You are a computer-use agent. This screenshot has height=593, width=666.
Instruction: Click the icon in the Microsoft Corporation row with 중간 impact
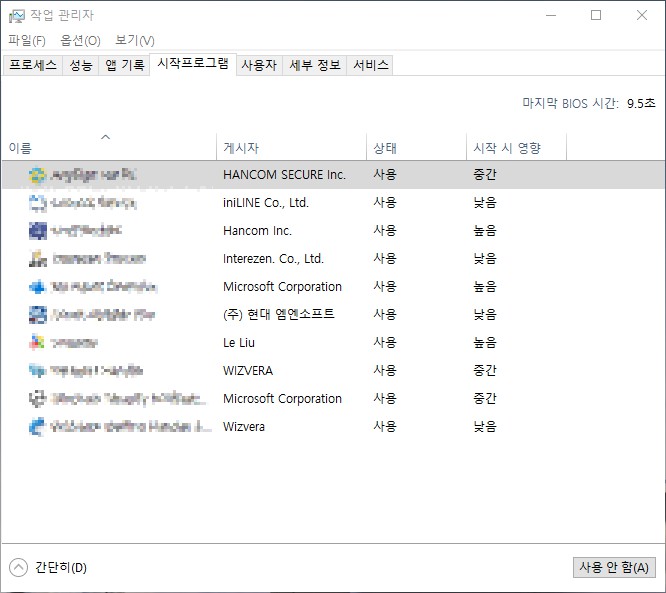37,398
